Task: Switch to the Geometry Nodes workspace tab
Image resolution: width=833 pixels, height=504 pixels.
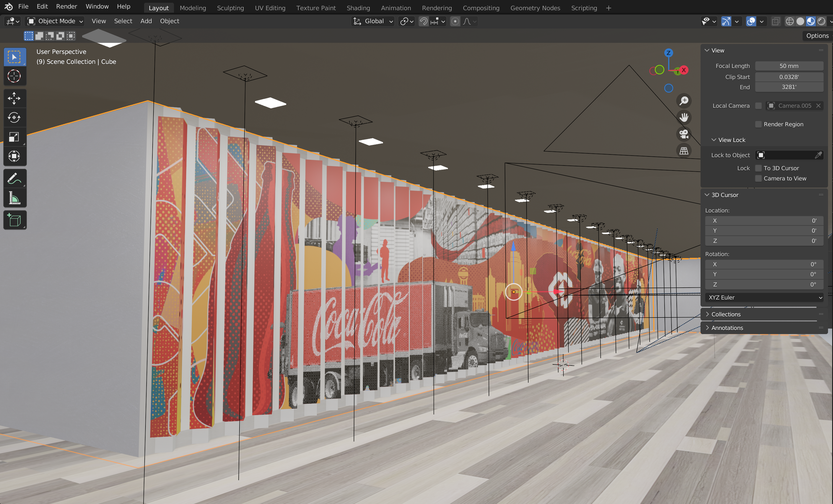Action: pyautogui.click(x=535, y=8)
